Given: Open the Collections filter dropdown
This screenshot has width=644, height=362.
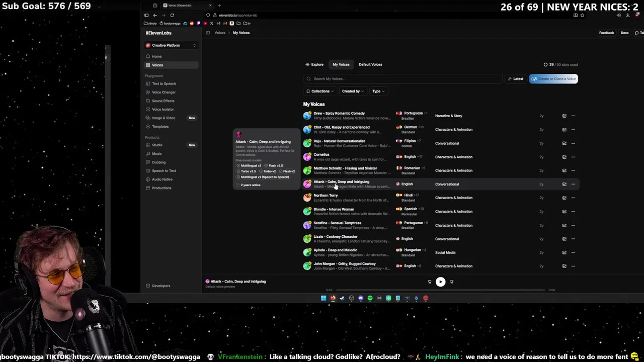Looking at the screenshot, I should click(x=320, y=91).
